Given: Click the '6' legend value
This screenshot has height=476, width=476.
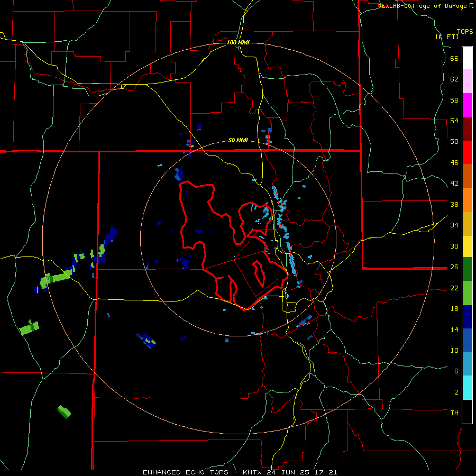Looking at the screenshot, I should [456, 371].
